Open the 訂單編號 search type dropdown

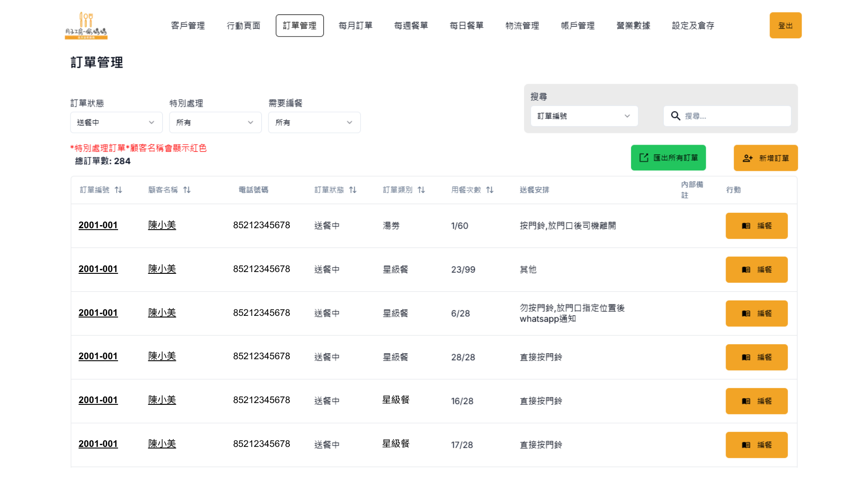[584, 116]
